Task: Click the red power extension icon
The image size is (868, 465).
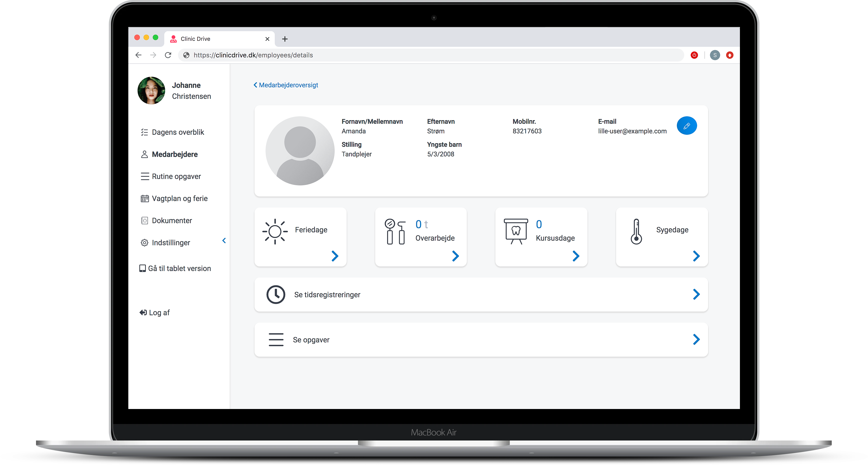Action: point(694,55)
